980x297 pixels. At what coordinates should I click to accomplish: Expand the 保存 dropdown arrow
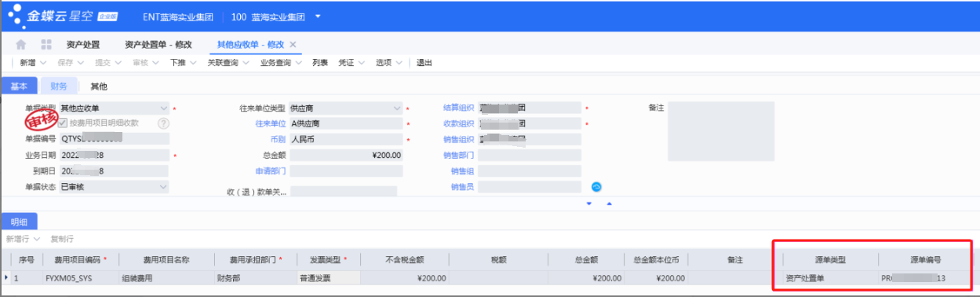tap(80, 63)
